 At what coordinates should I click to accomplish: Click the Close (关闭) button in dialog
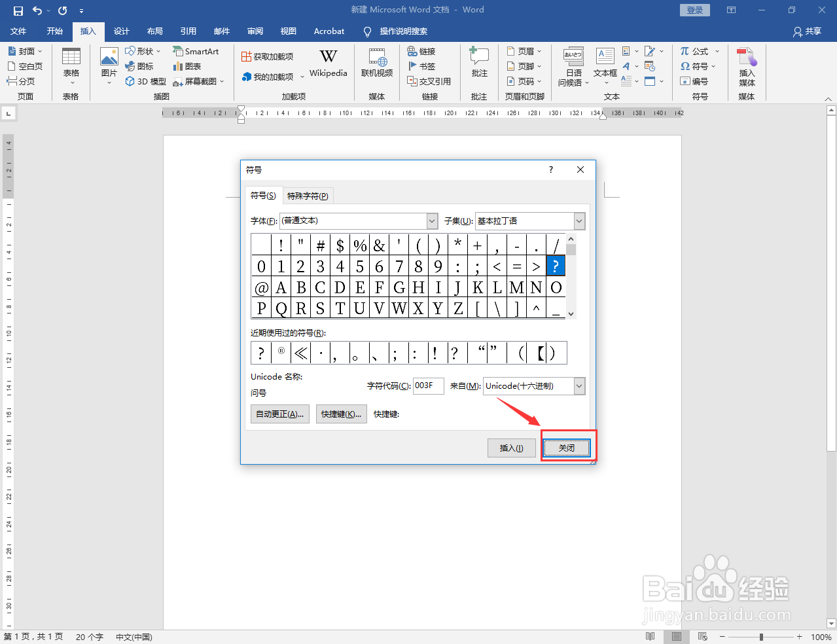[x=567, y=448]
